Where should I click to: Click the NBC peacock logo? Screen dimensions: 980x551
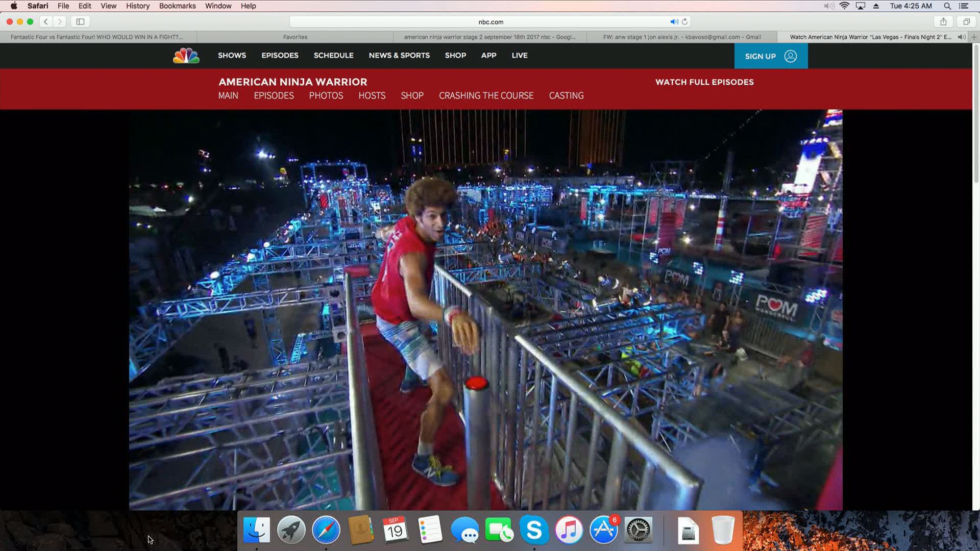point(186,56)
